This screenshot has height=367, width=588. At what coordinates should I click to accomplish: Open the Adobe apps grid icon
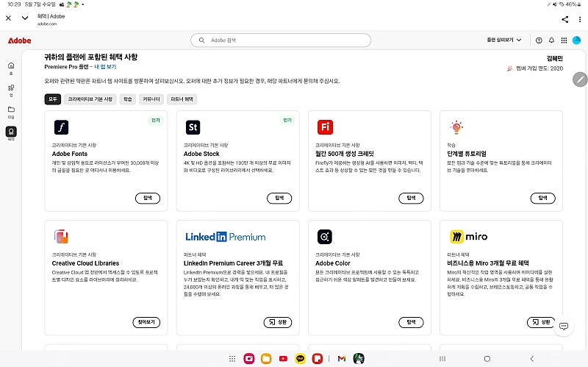click(x=564, y=40)
